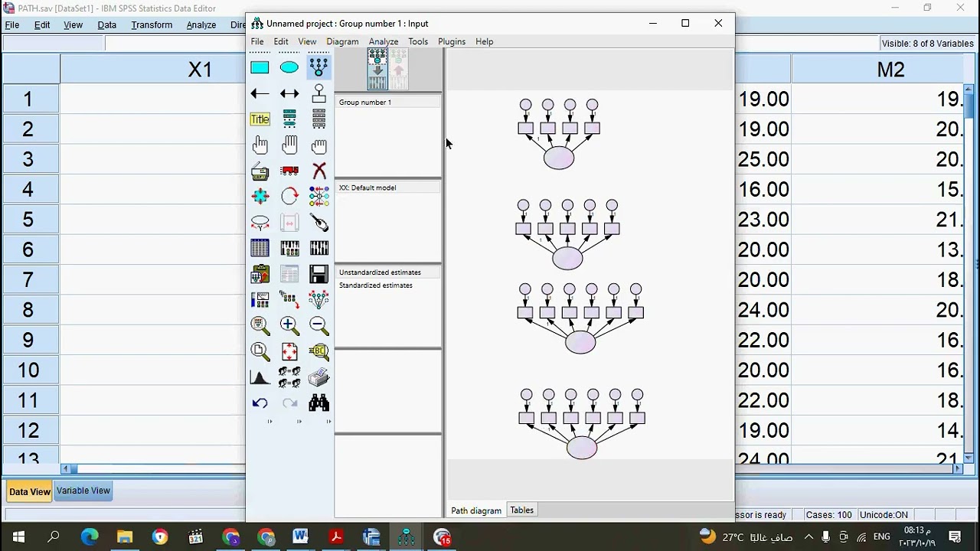The height and width of the screenshot is (551, 980).
Task: Undo the last drawing change
Action: pyautogui.click(x=260, y=403)
